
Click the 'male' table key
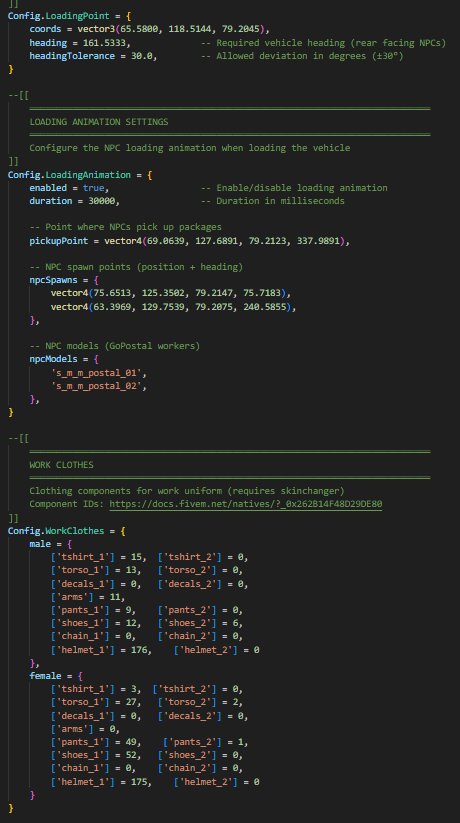click(40, 544)
